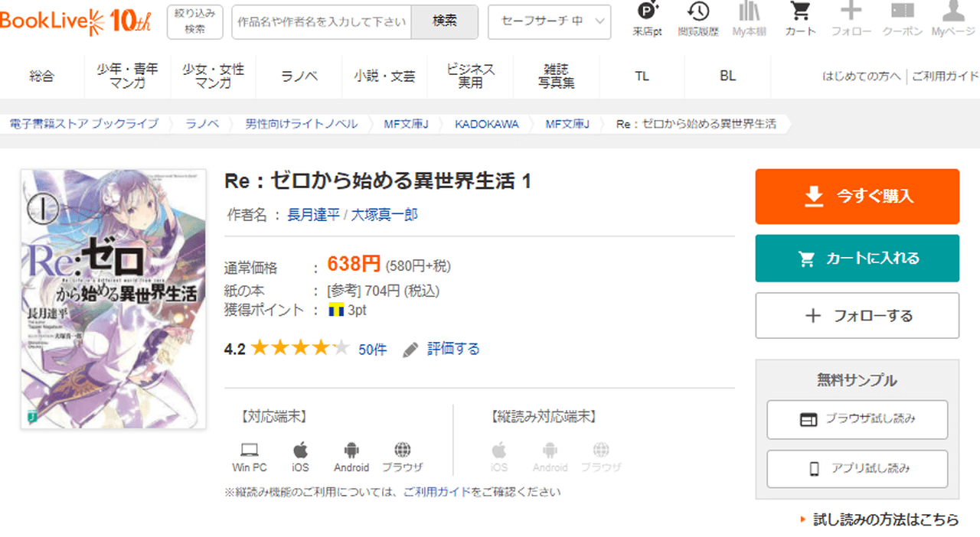This screenshot has width=980, height=537.
Task: Select the ラノベ category tab
Action: point(299,76)
